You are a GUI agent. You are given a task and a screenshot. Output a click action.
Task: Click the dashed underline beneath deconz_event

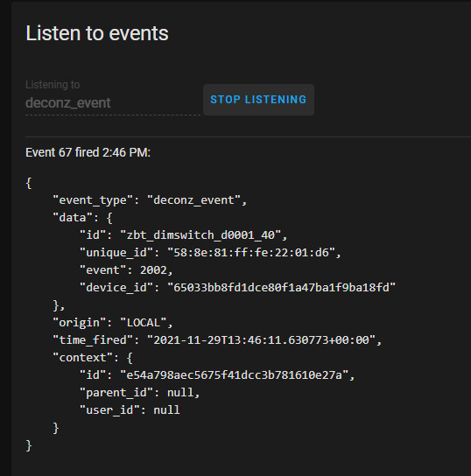pyautogui.click(x=113, y=115)
